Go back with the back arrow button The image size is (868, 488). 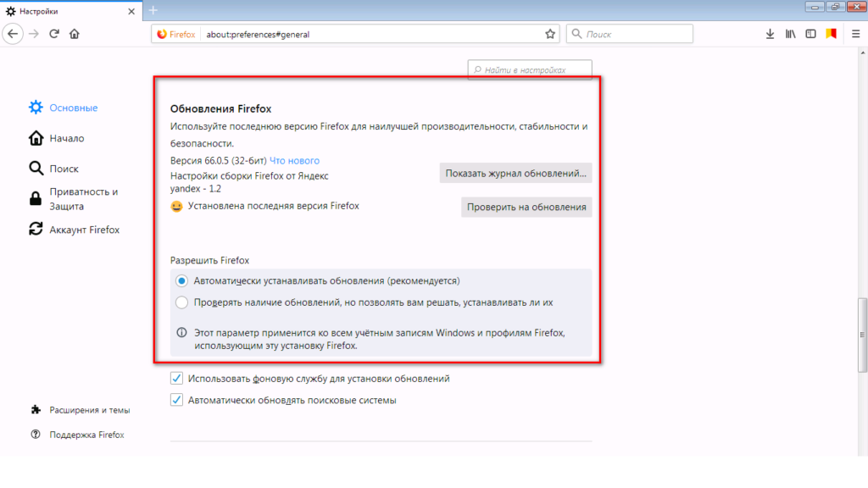(x=13, y=34)
